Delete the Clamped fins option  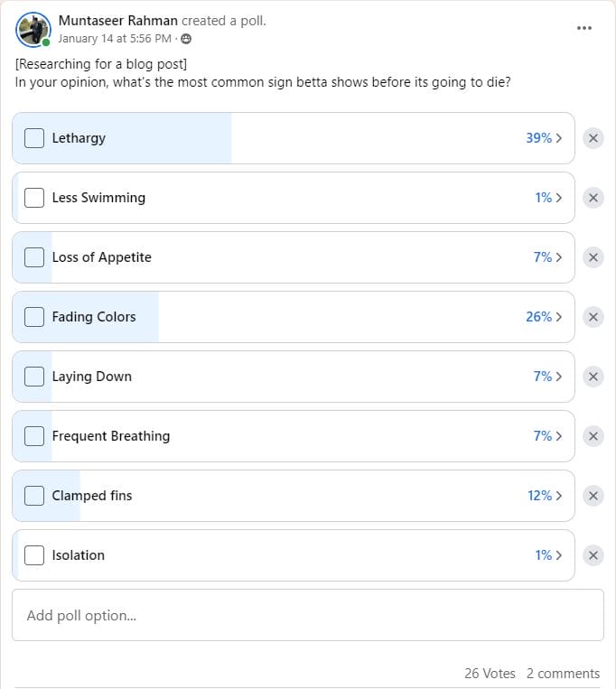pos(593,496)
